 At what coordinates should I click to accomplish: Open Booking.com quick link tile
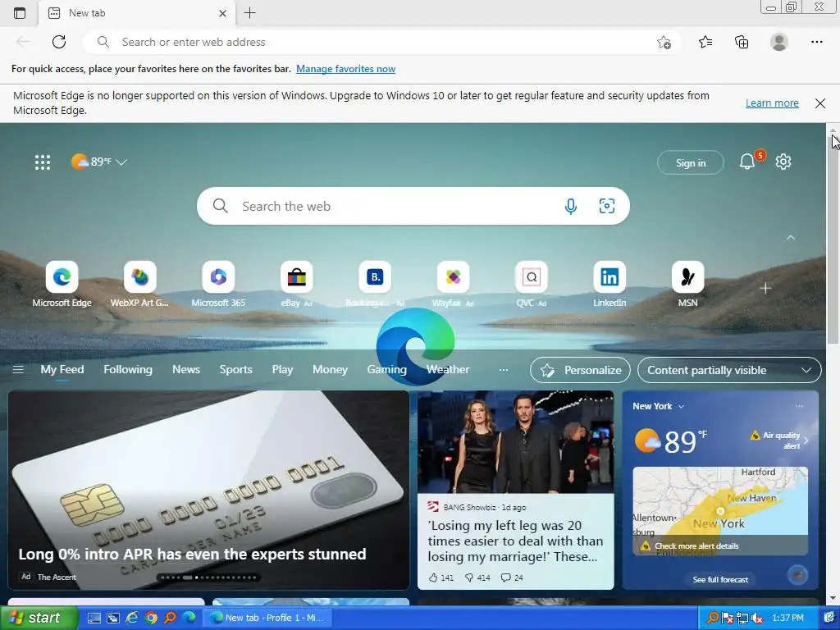pos(374,285)
